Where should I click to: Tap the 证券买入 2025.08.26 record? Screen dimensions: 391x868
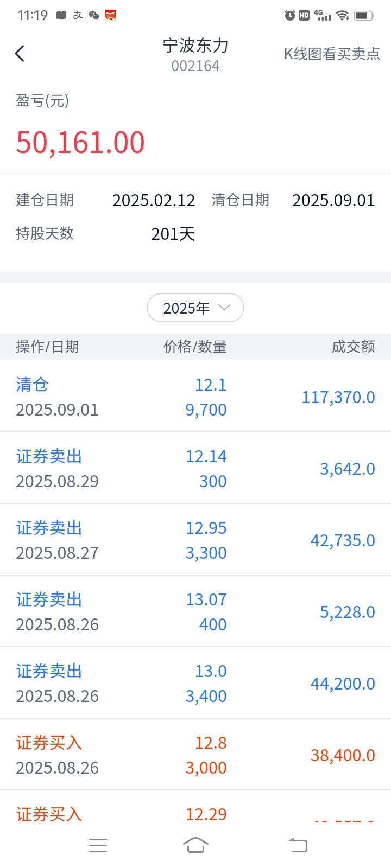point(195,755)
